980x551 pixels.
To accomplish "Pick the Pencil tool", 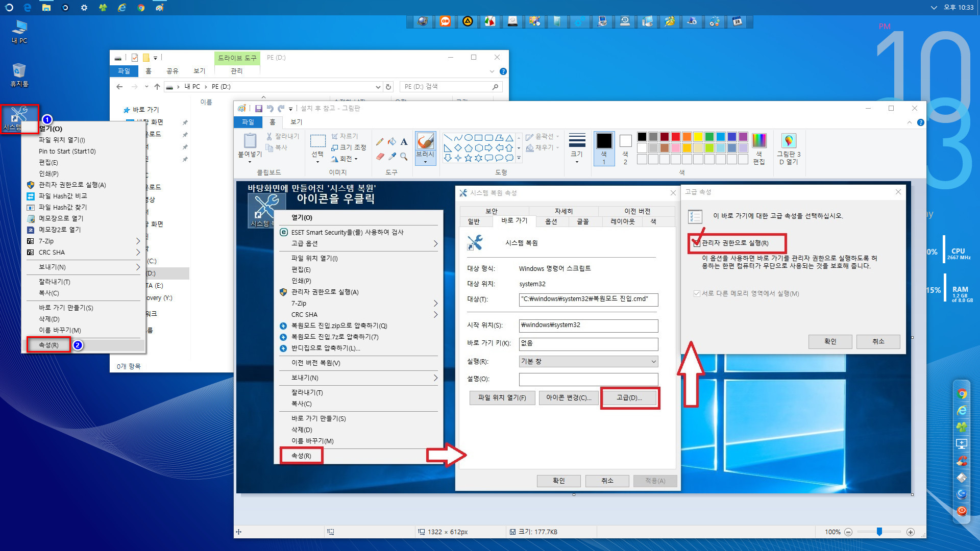I will (380, 142).
